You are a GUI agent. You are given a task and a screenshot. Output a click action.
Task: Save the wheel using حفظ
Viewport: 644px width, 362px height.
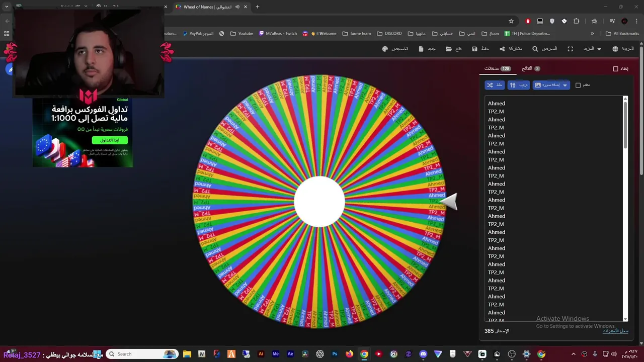(x=480, y=49)
